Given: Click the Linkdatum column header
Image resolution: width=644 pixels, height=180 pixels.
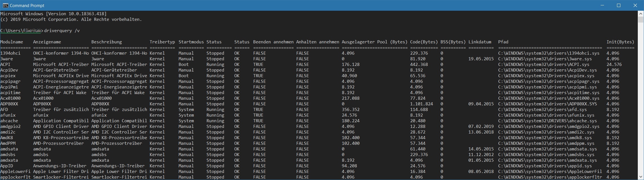Looking at the screenshot, I should pos(480,42).
